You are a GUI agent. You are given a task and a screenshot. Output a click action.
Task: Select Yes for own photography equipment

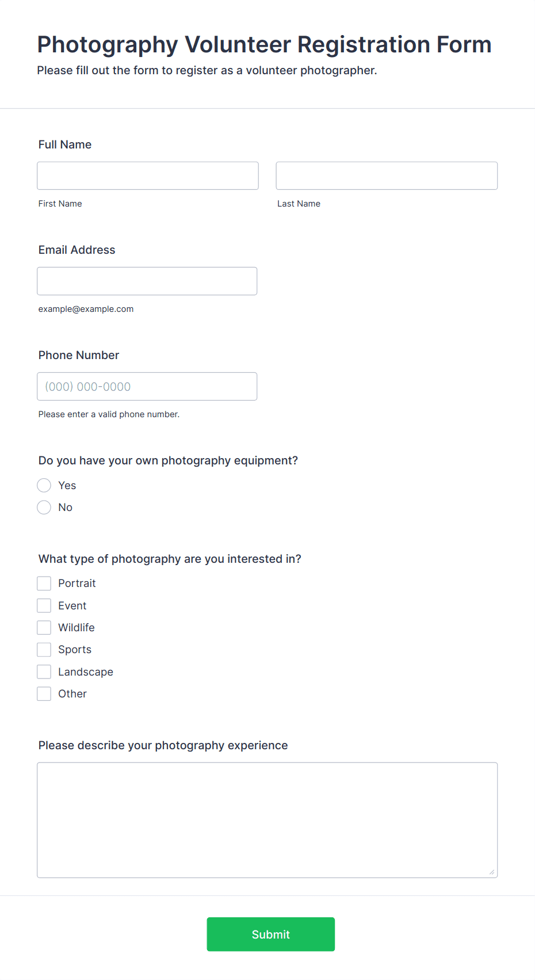tap(44, 485)
